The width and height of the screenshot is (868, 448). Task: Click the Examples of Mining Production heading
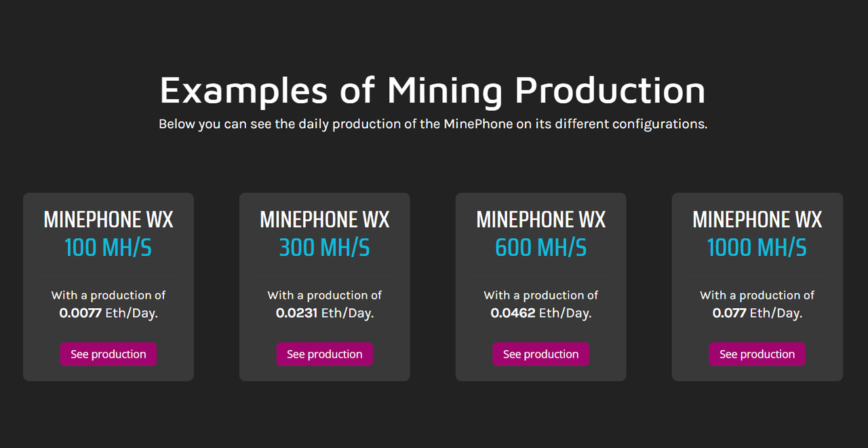coord(433,90)
